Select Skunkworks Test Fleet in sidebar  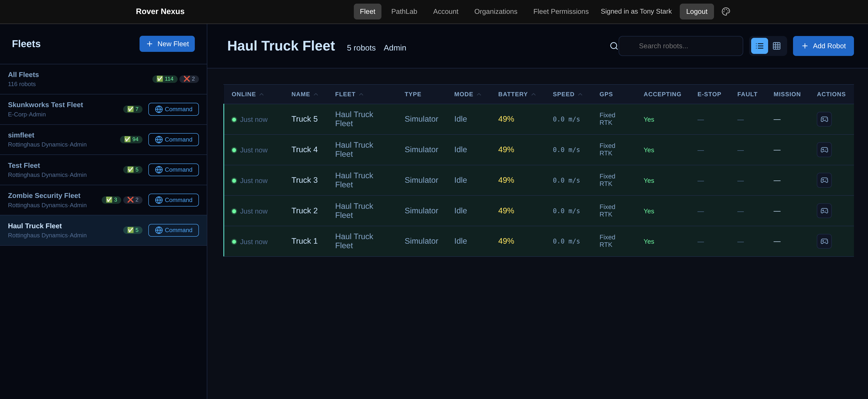(103, 110)
